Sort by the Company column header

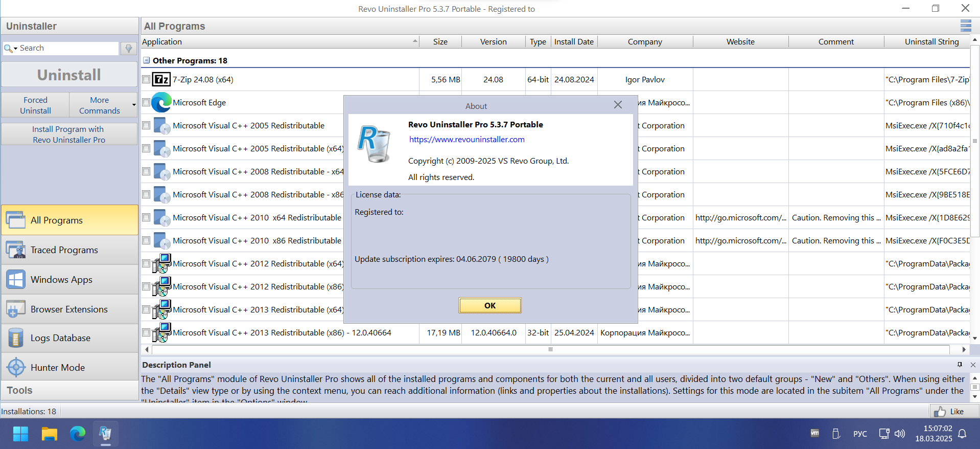click(645, 42)
